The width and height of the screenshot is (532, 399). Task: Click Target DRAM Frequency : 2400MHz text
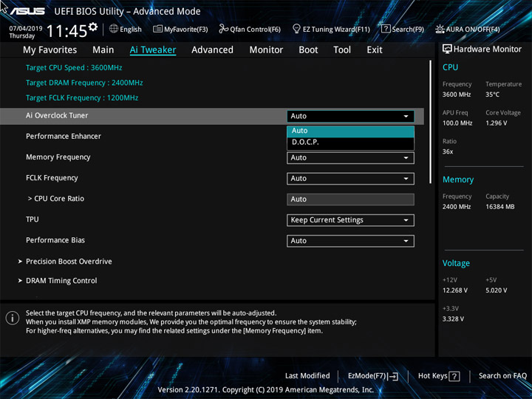pos(84,83)
